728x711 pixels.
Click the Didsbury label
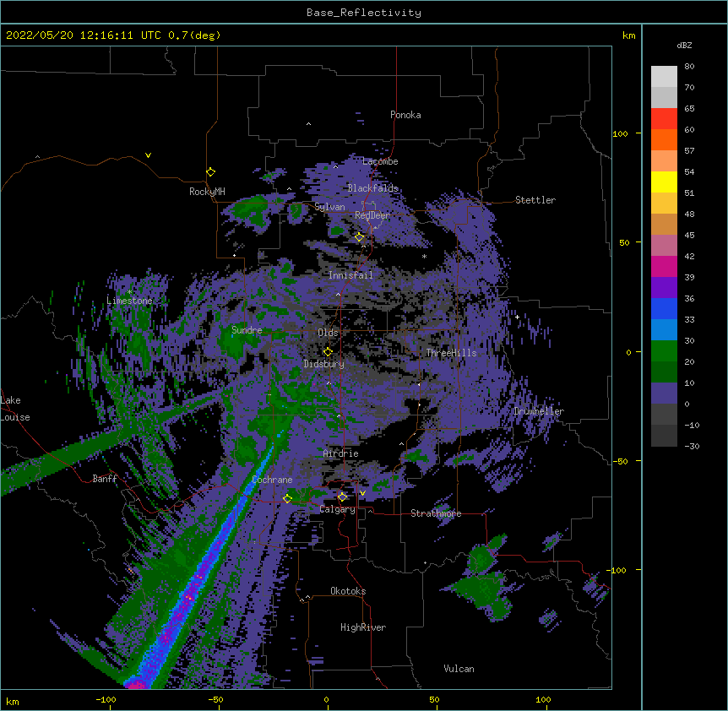point(323,364)
